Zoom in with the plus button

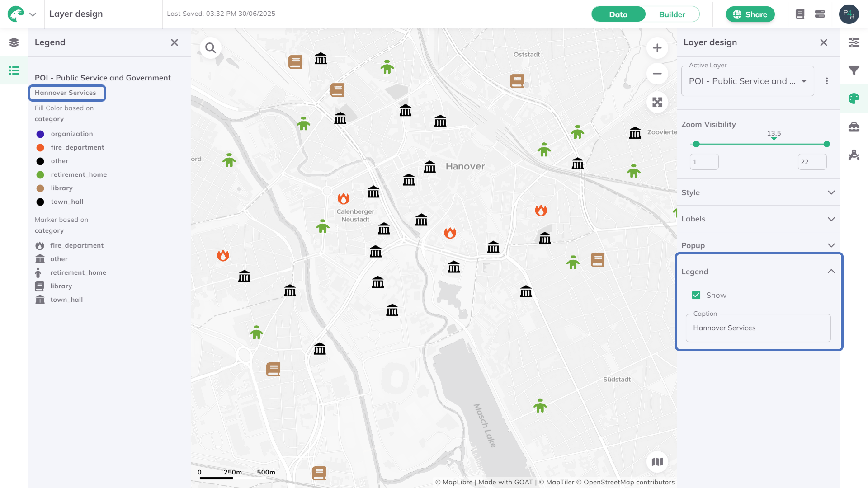click(x=657, y=48)
